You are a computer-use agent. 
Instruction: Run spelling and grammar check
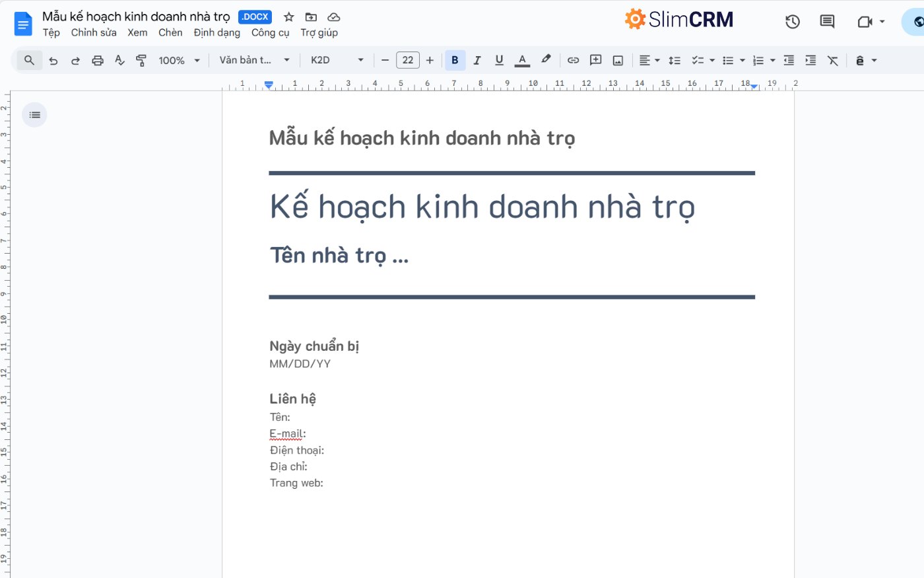pos(119,60)
